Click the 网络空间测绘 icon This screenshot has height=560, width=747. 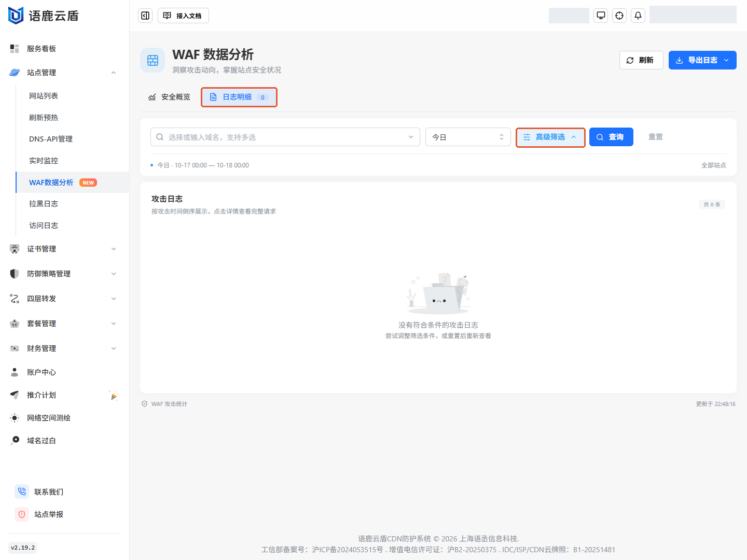(x=15, y=418)
